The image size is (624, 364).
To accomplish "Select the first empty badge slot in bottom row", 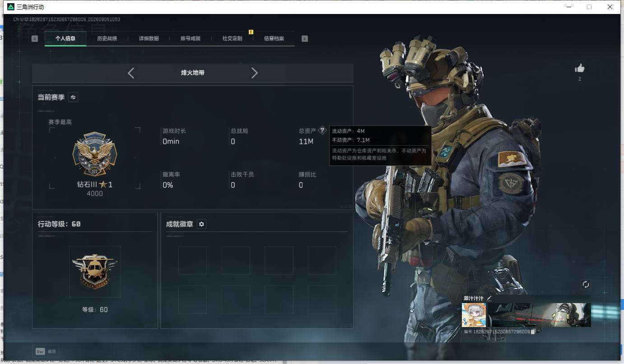I will [192, 299].
